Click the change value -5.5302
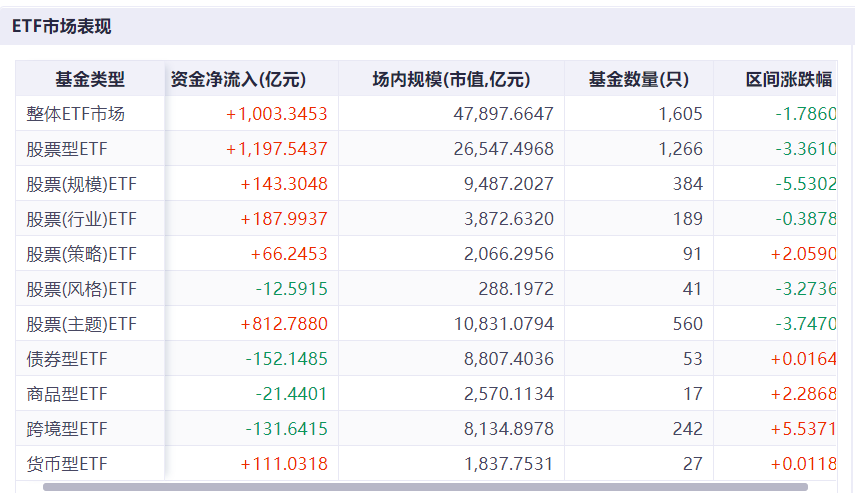Viewport: 855px width, 493px height. pyautogui.click(x=806, y=184)
